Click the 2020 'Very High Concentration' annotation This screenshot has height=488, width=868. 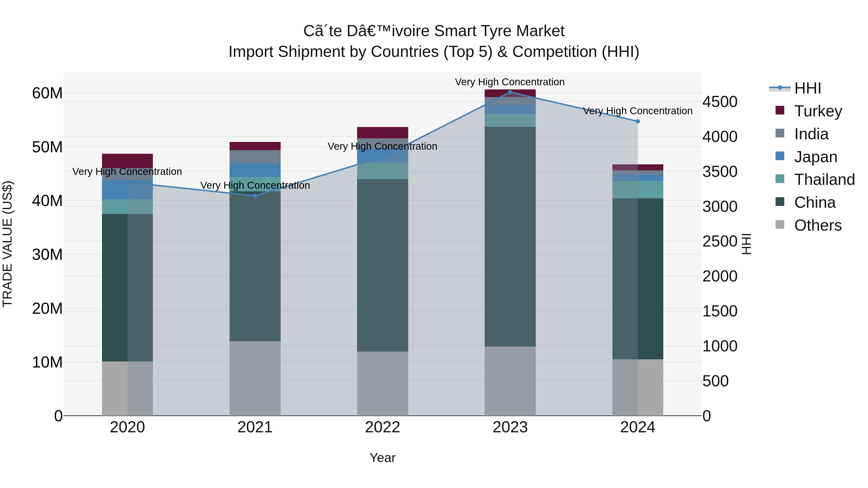(x=127, y=171)
